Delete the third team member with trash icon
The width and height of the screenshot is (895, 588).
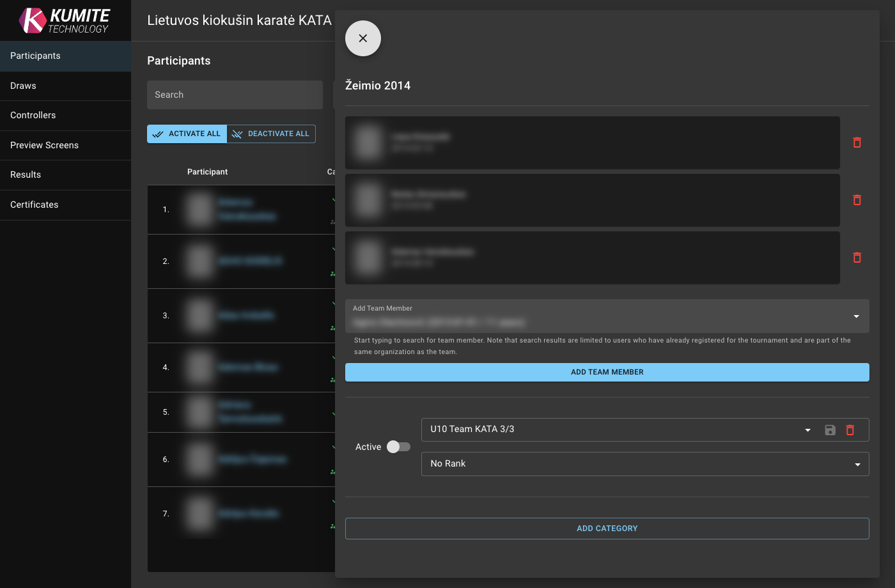click(857, 258)
